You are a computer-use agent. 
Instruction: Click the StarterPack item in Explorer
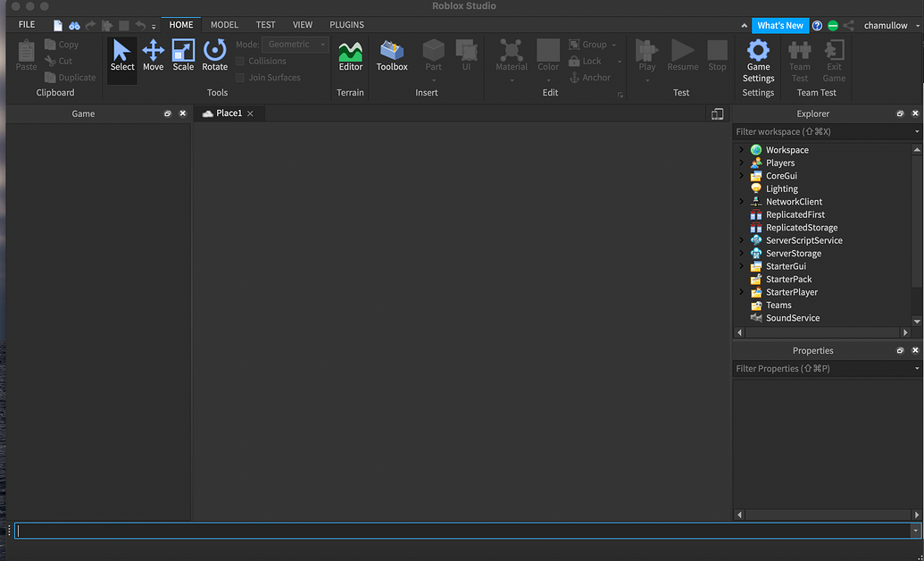[788, 279]
